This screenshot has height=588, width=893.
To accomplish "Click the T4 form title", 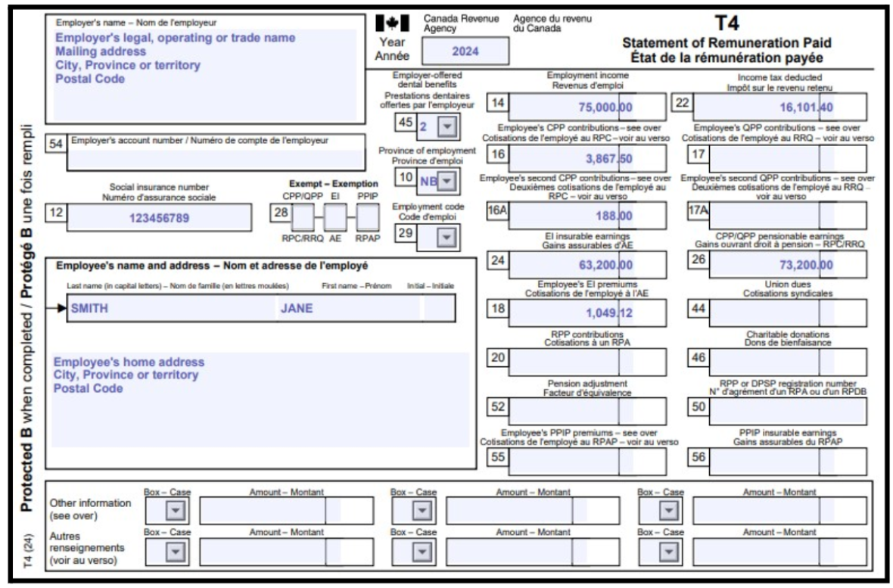I will (x=727, y=23).
